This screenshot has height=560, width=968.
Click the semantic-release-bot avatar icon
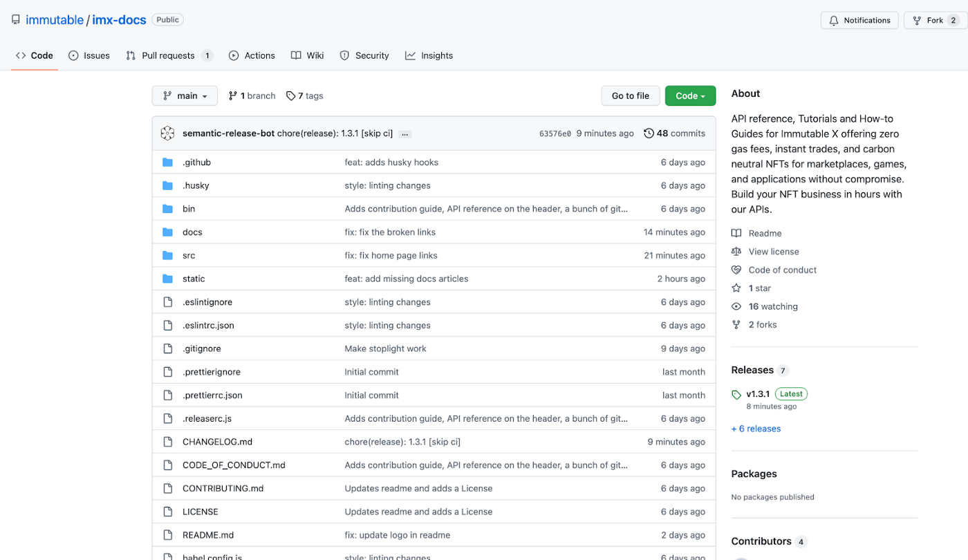coord(167,133)
